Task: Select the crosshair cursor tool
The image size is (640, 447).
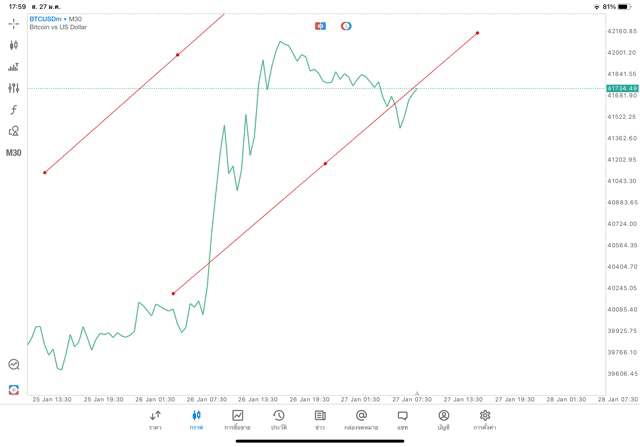Action: pos(14,23)
